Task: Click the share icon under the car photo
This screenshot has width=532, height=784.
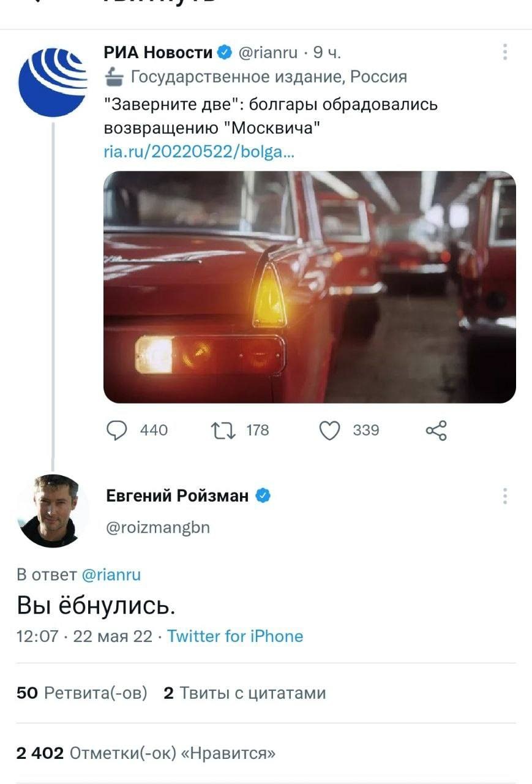Action: [x=436, y=431]
